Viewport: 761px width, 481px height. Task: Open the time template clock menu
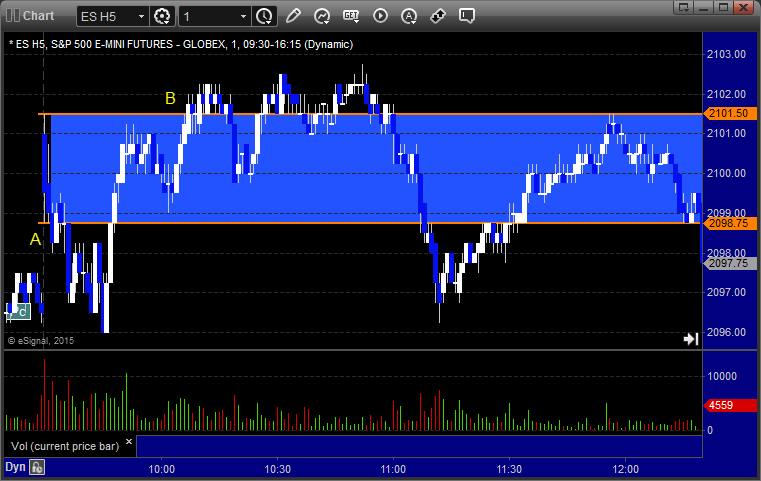(x=265, y=17)
